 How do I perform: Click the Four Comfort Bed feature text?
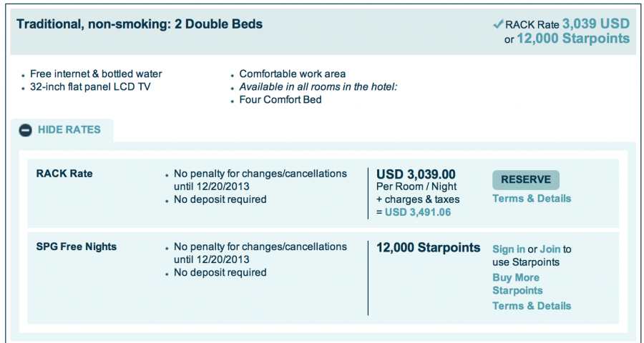(280, 99)
